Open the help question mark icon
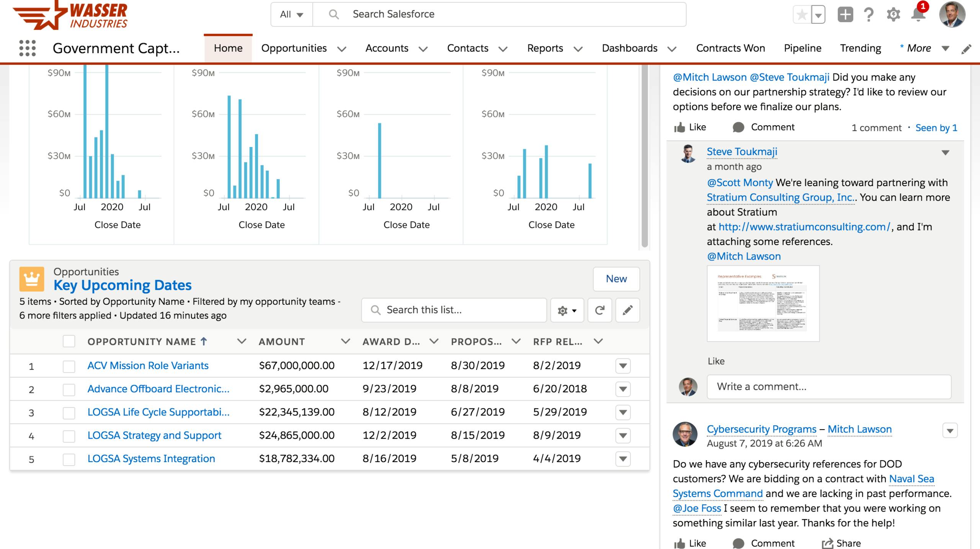980x549 pixels. click(x=869, y=15)
